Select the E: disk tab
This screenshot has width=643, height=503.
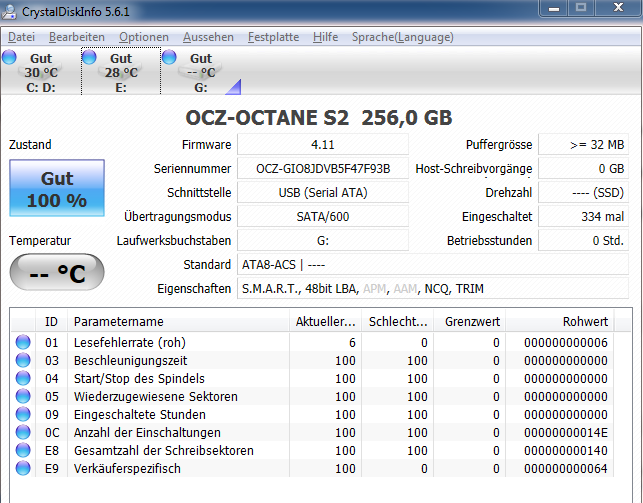click(121, 72)
